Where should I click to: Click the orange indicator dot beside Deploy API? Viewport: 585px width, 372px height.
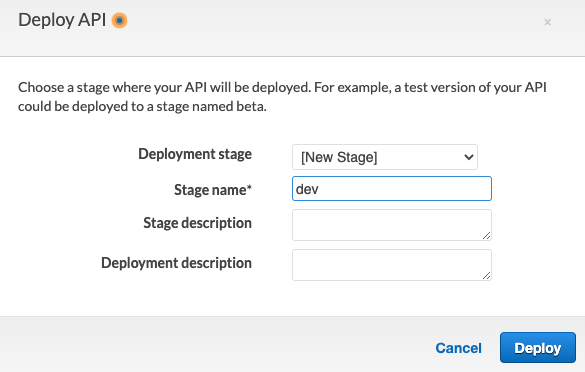click(x=119, y=21)
